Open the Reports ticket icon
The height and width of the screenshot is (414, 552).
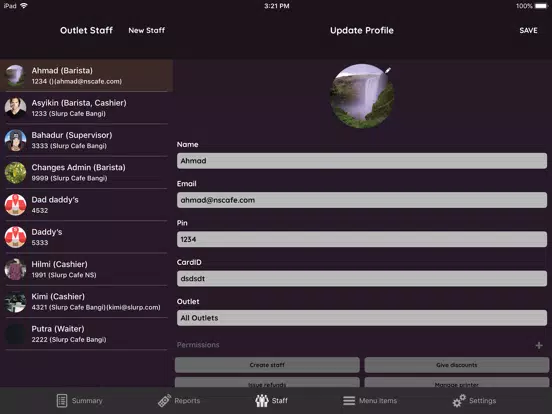164,401
